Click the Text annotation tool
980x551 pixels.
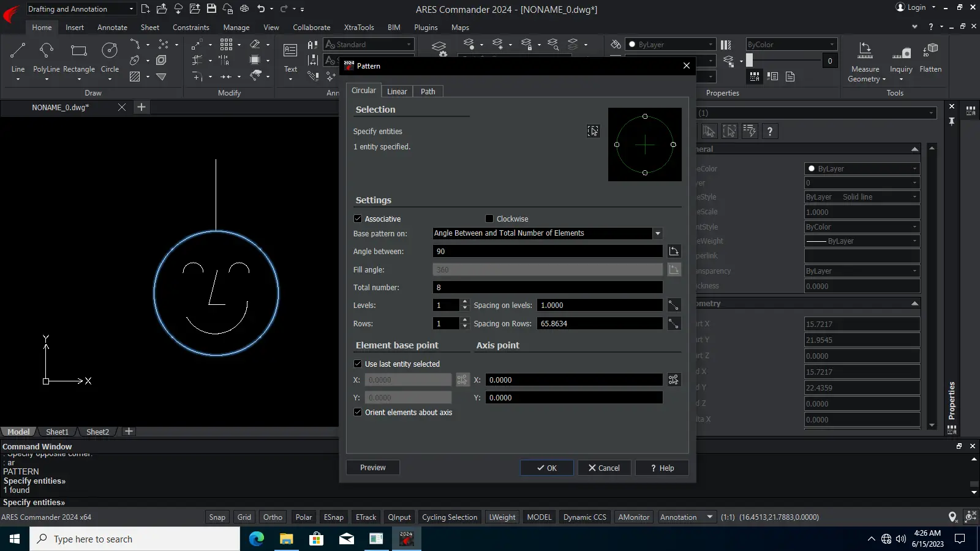pyautogui.click(x=290, y=52)
